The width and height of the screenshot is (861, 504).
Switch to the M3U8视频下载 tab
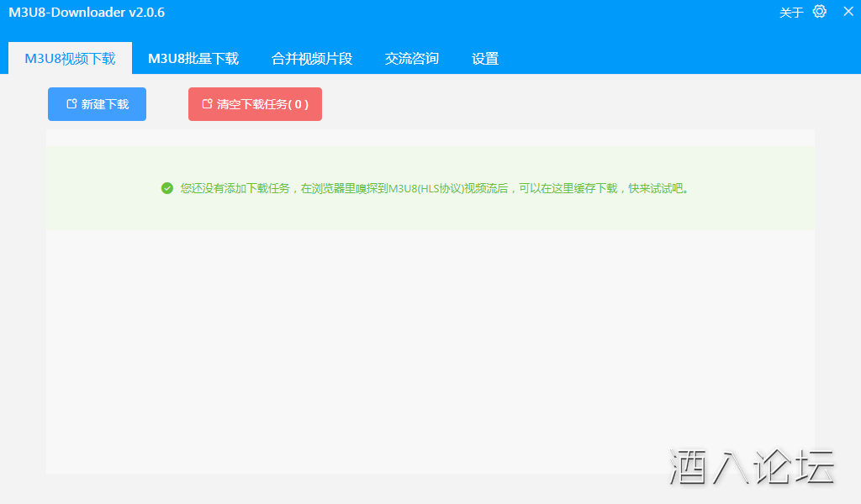(70, 59)
